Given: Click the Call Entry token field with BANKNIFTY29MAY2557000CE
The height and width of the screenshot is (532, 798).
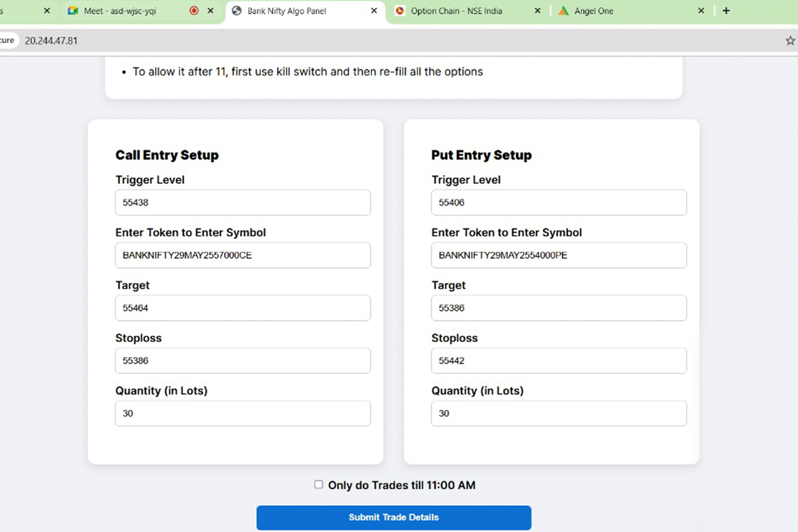Looking at the screenshot, I should [242, 255].
